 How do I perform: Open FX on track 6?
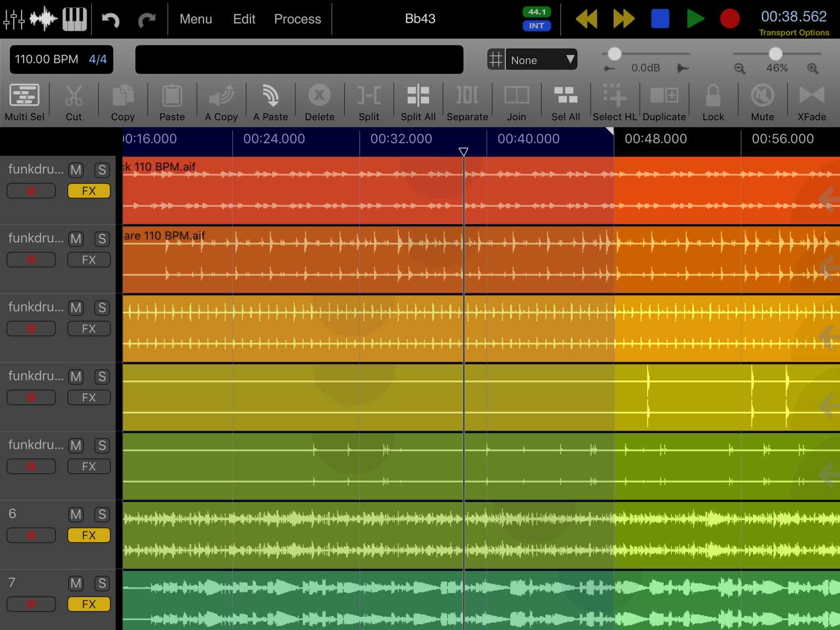pyautogui.click(x=89, y=535)
